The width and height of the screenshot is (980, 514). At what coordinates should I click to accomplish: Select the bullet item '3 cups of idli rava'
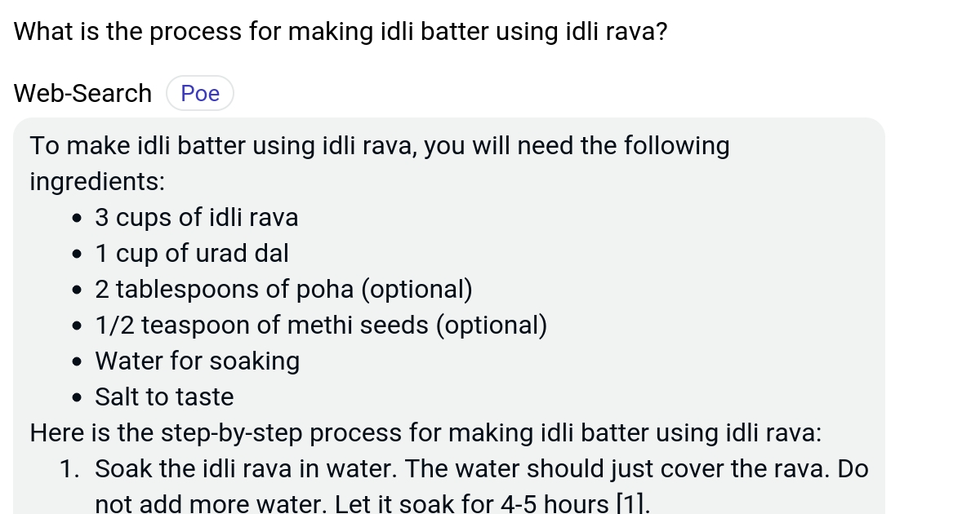point(197,217)
